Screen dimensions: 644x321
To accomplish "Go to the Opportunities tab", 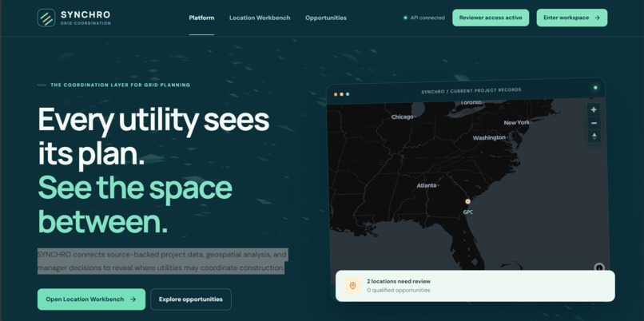I will click(326, 18).
